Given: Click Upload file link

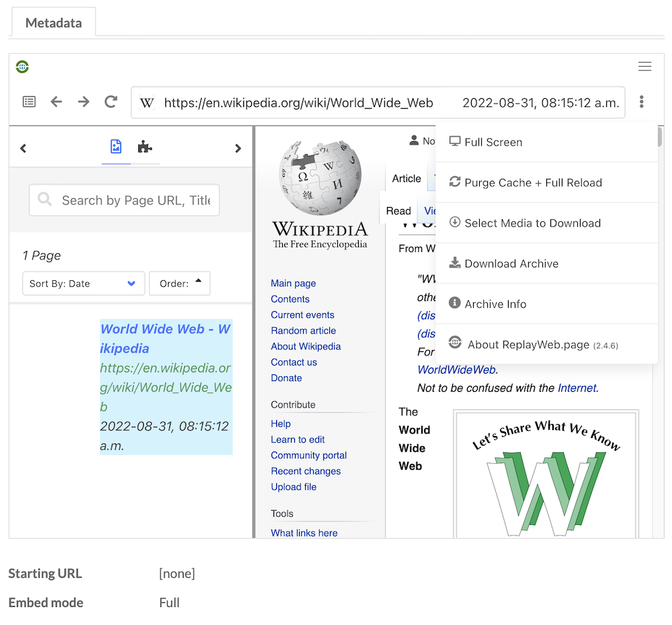Looking at the screenshot, I should [x=294, y=487].
